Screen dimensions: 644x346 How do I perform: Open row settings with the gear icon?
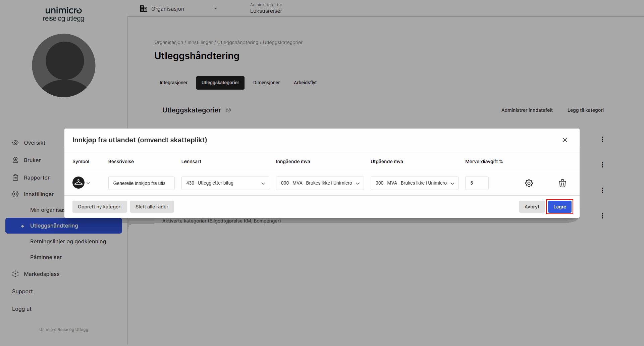click(x=529, y=183)
